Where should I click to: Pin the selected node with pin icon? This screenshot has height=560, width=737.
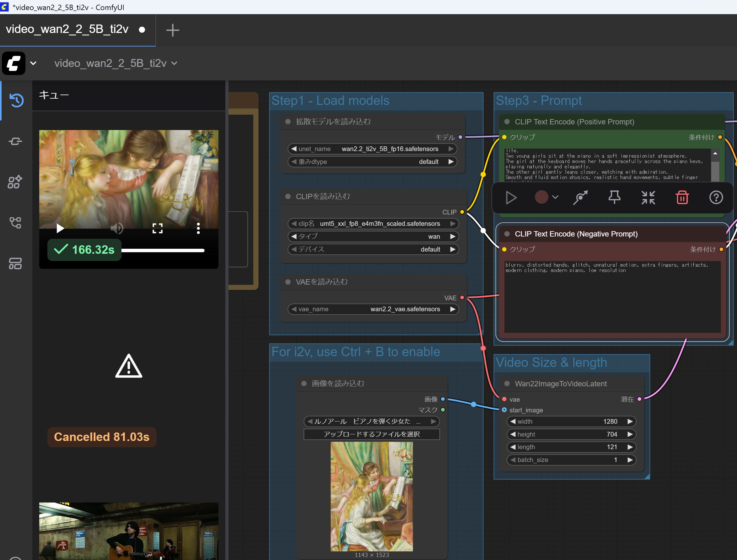click(614, 197)
